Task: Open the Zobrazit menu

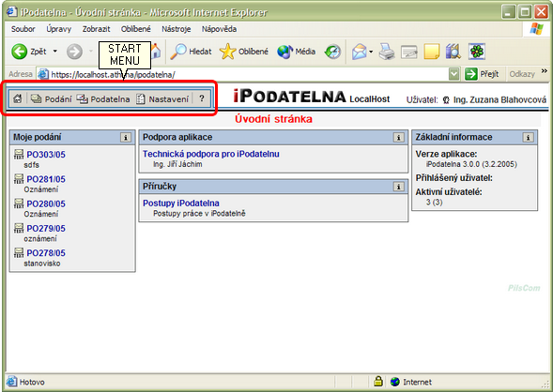Action: pos(97,29)
